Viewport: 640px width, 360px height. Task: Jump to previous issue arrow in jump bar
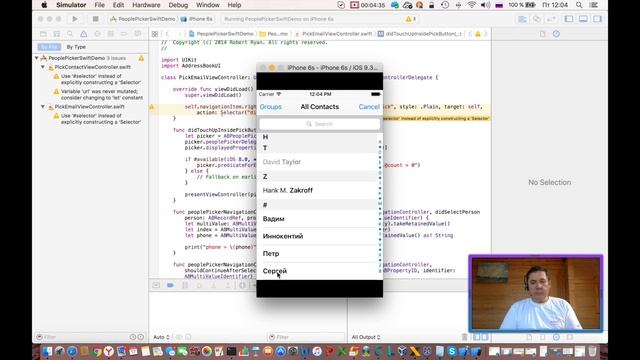[x=470, y=34]
